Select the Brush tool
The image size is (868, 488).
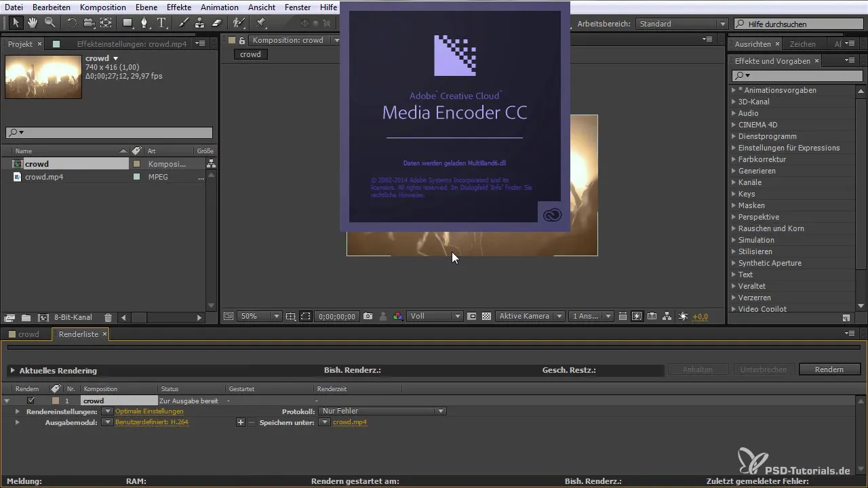(x=183, y=23)
